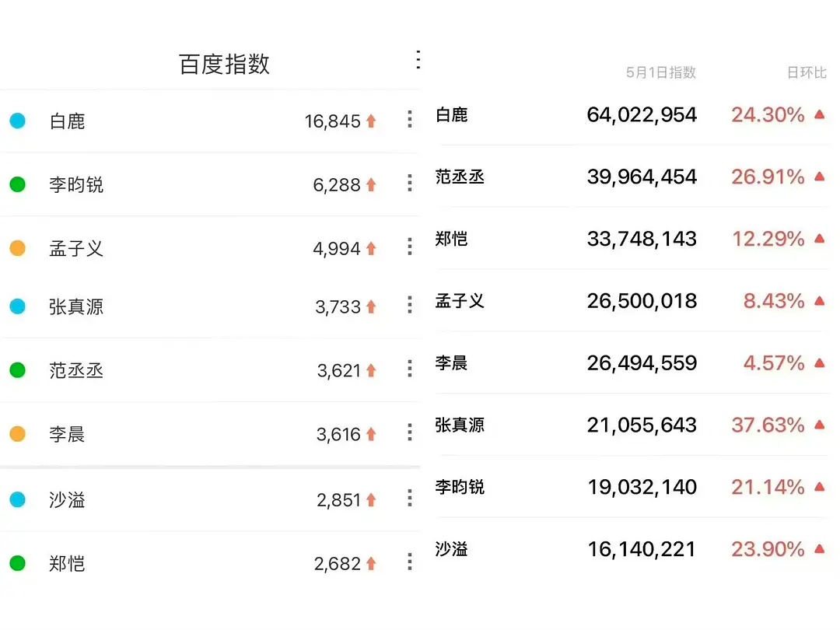Open 范丞丞 in the right-hand index list

pyautogui.click(x=460, y=177)
